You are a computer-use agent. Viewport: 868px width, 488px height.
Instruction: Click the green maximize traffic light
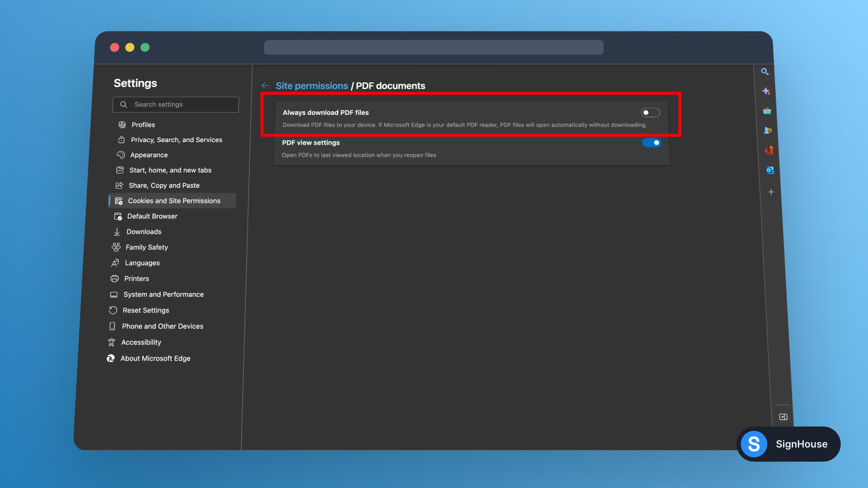coord(145,47)
